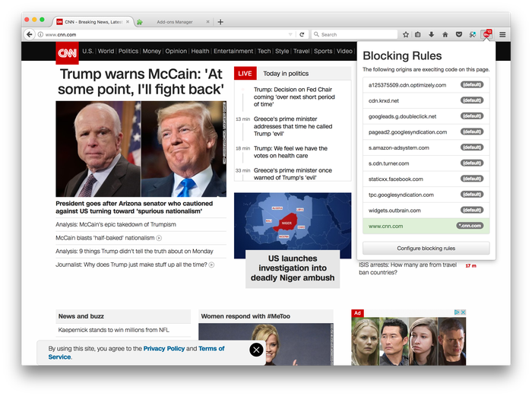Reload the page with the refresh icon
Viewport: 532px width, 396px height.
302,34
